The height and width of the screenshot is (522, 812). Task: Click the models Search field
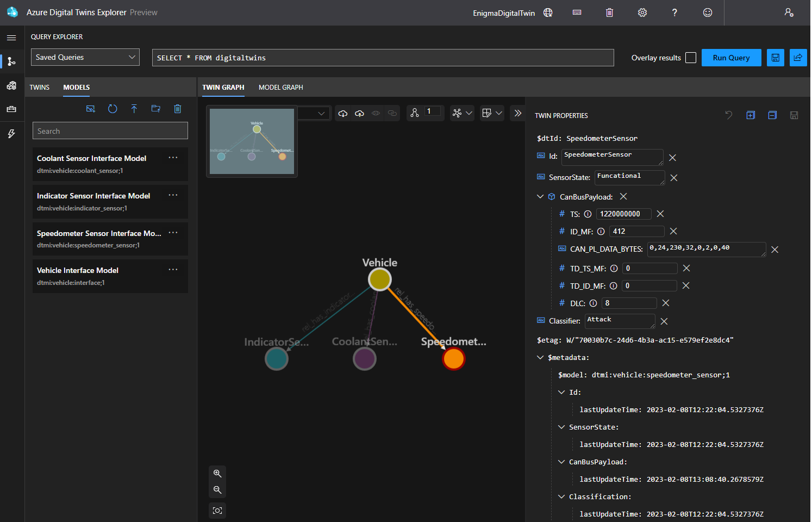pyautogui.click(x=110, y=131)
